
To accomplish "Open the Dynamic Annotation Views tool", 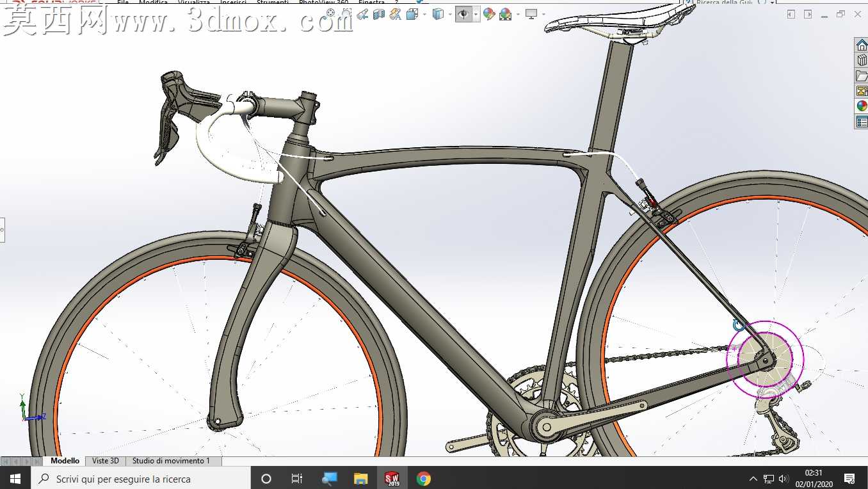I will (x=396, y=14).
